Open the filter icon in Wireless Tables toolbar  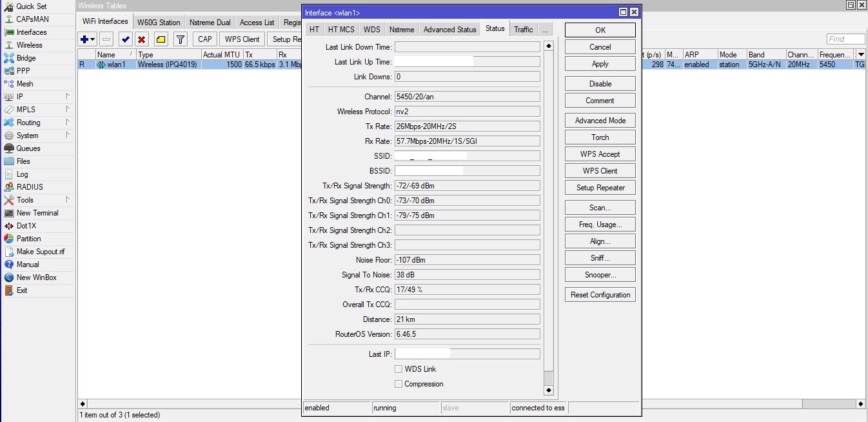click(180, 39)
